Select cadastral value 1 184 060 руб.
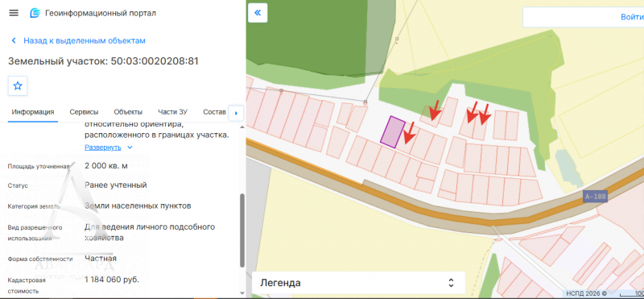 click(112, 280)
